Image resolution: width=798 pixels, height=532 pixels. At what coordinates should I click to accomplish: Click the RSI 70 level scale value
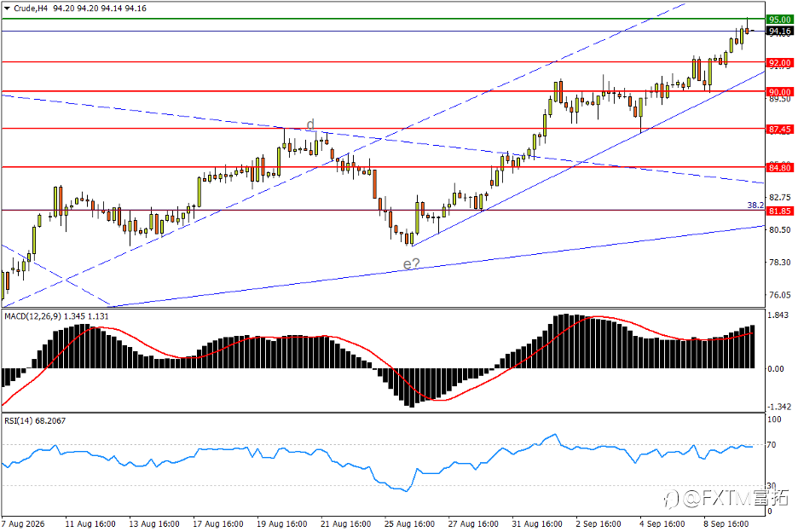pos(772,445)
